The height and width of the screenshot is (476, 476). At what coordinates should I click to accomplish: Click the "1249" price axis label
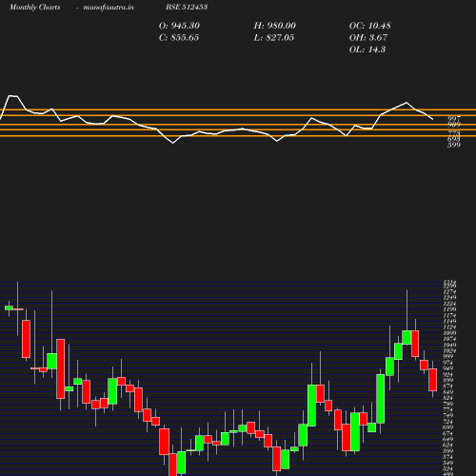[x=449, y=298]
